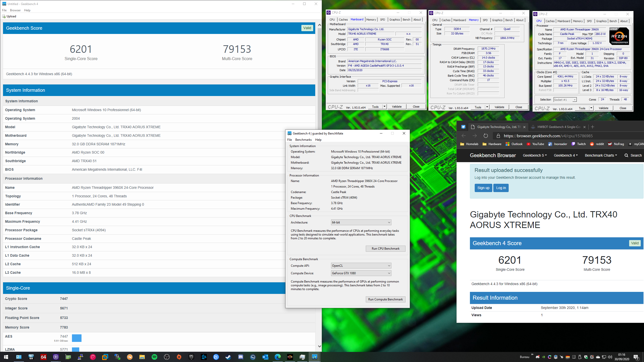The width and height of the screenshot is (644, 362).
Task: Open OBS Studio from the taskbar
Action: (x=167, y=357)
